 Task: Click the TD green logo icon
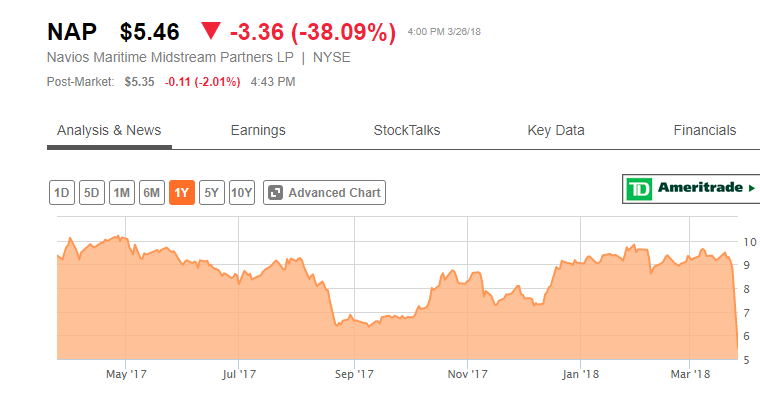point(639,189)
